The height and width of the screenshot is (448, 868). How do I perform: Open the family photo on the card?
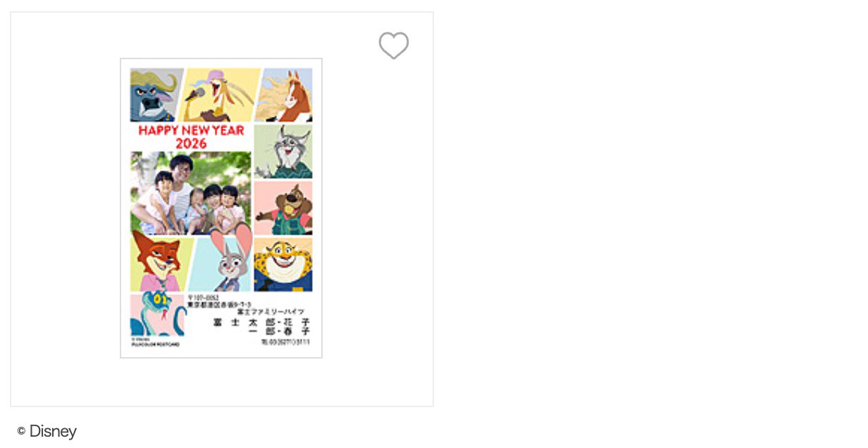click(191, 193)
